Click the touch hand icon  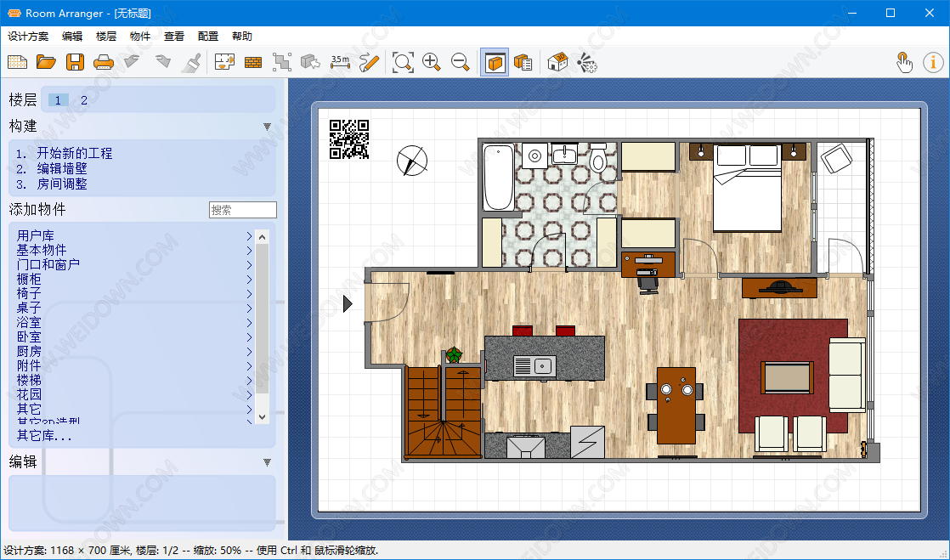tap(905, 62)
